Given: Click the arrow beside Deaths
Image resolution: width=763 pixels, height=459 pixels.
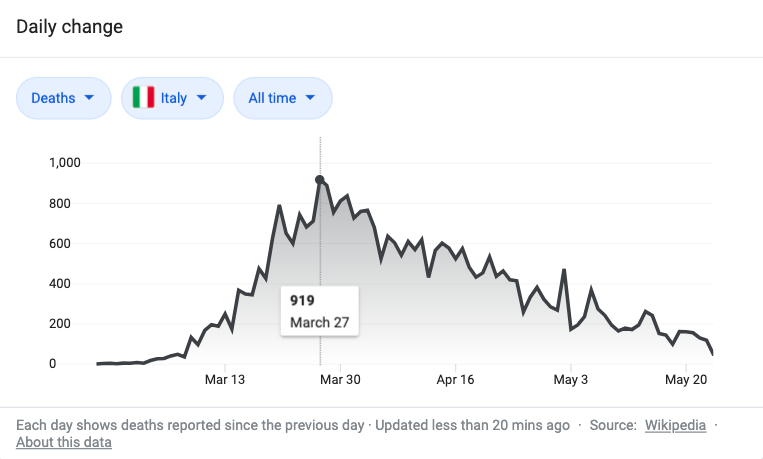Looking at the screenshot, I should click(90, 98).
